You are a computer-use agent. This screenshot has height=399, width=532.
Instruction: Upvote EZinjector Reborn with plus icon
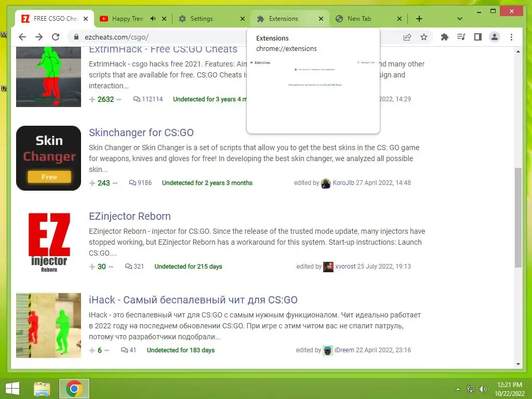tap(92, 267)
